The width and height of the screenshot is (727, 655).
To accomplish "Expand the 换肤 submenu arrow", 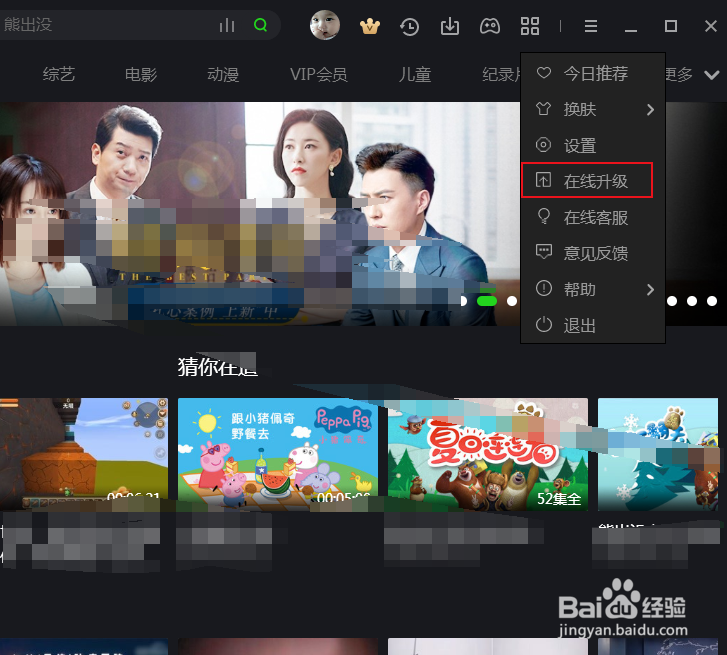I will point(650,109).
